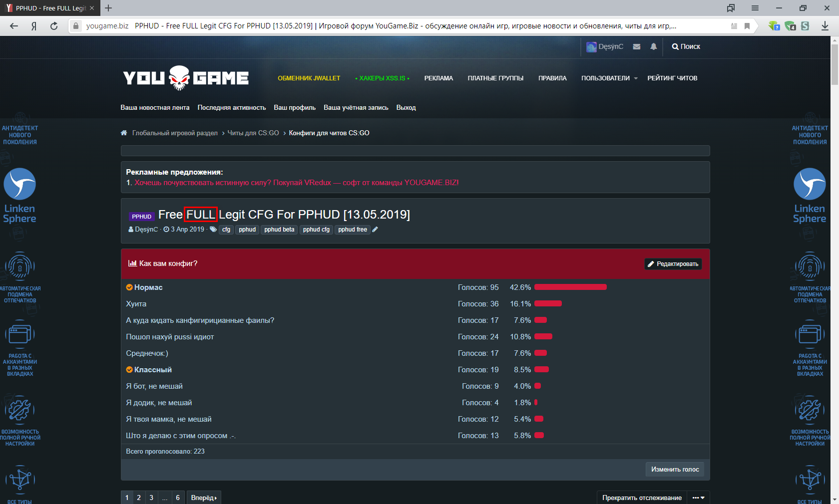Click the Нормас 42.6% result bar
This screenshot has height=504, width=839.
click(x=570, y=287)
